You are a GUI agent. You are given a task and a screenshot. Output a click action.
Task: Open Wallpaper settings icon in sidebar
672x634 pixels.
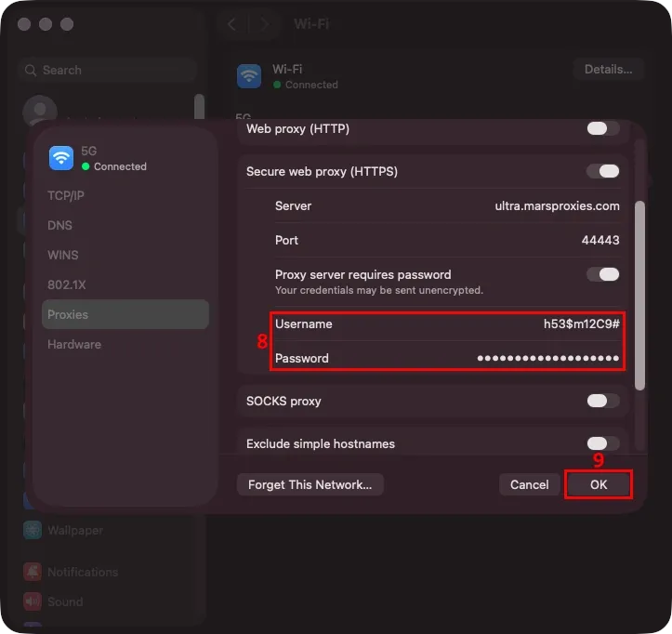pos(33,530)
